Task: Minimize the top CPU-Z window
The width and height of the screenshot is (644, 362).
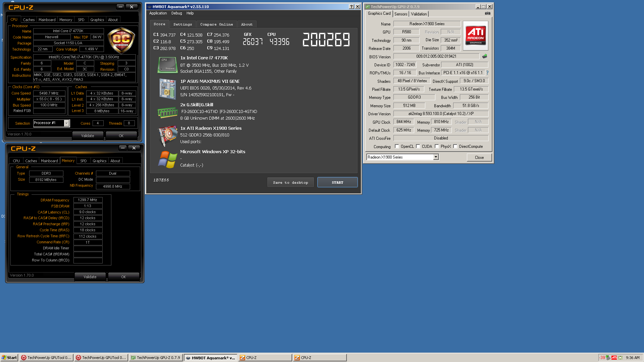Action: [x=120, y=7]
